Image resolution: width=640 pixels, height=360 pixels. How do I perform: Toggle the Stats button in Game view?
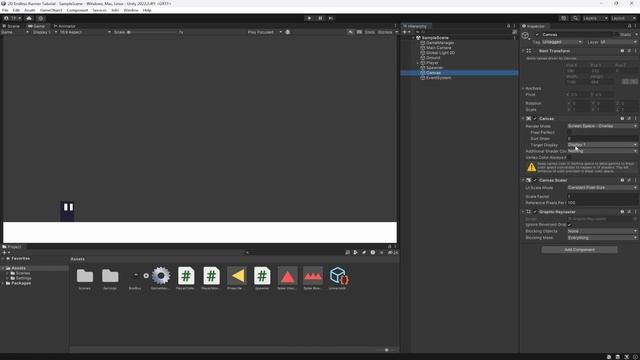click(369, 32)
